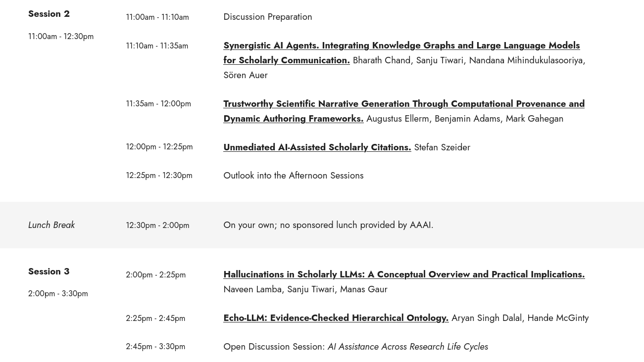The width and height of the screenshot is (644, 362).
Task: Click the authors Aryan Singh Dalal, Hande McGinty
Action: pos(520,318)
